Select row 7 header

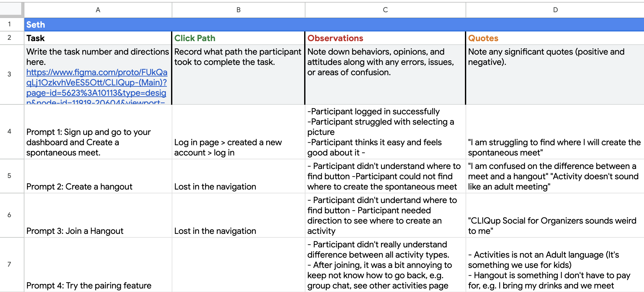pyautogui.click(x=10, y=265)
